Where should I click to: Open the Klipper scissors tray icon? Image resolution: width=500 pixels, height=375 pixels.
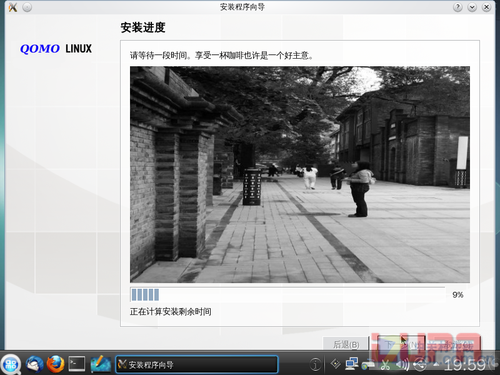[x=385, y=364]
